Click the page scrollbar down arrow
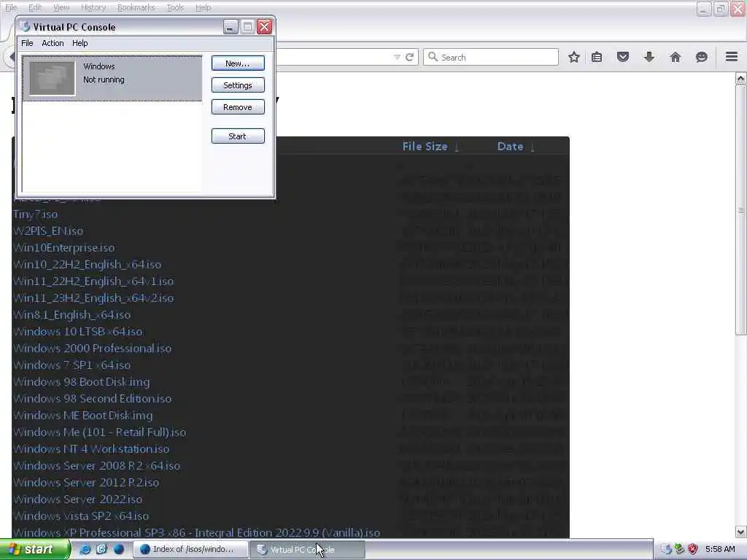 [x=741, y=532]
